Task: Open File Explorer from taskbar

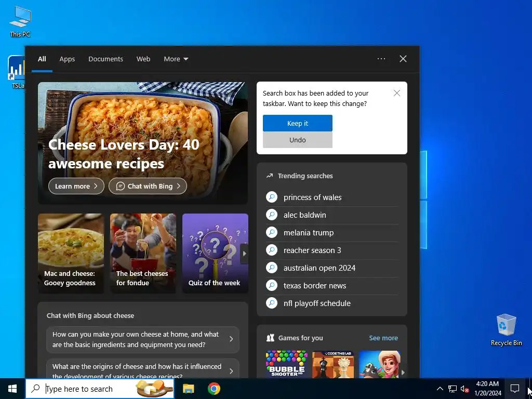Action: point(188,389)
